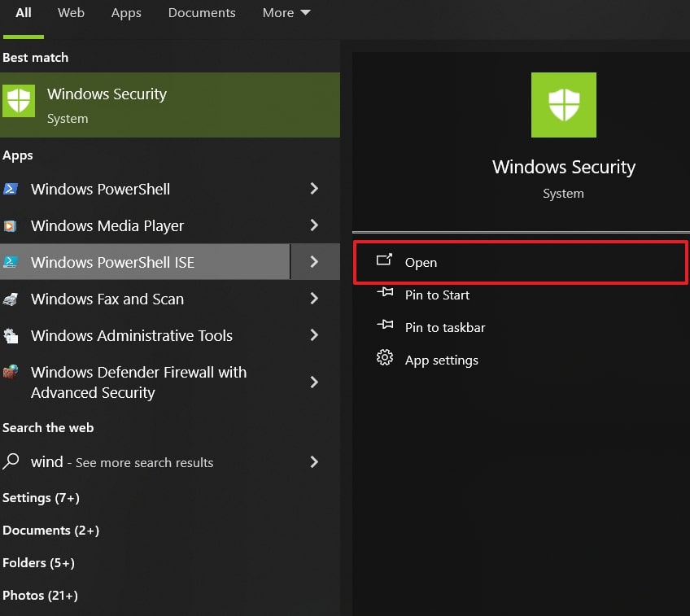The width and height of the screenshot is (690, 616).
Task: Switch to the Documents tab
Action: 202,12
